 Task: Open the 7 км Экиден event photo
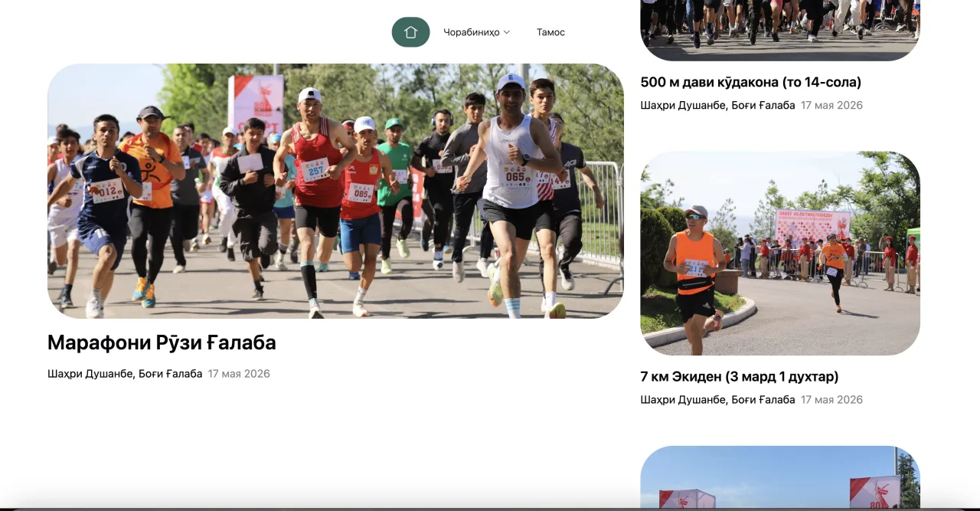click(780, 254)
